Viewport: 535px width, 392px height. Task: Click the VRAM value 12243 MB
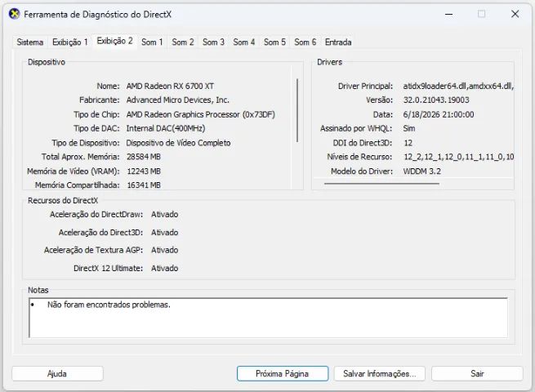coord(143,171)
